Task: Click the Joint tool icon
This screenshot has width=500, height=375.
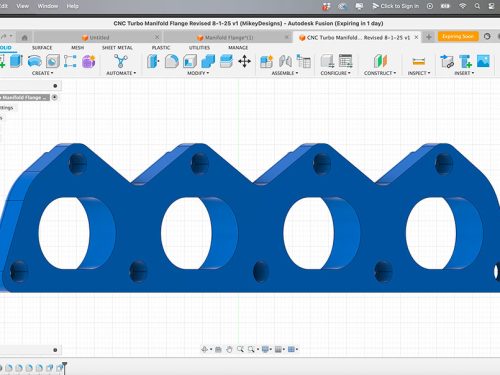Action: coord(285,61)
